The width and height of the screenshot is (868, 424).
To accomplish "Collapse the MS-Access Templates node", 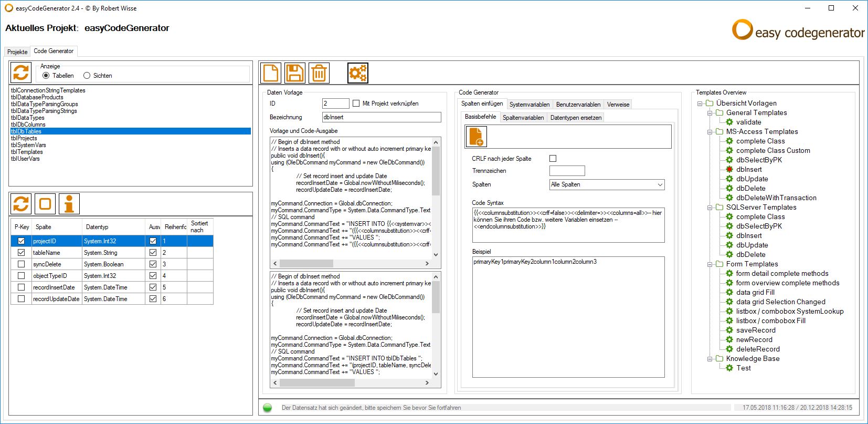I will (710, 132).
